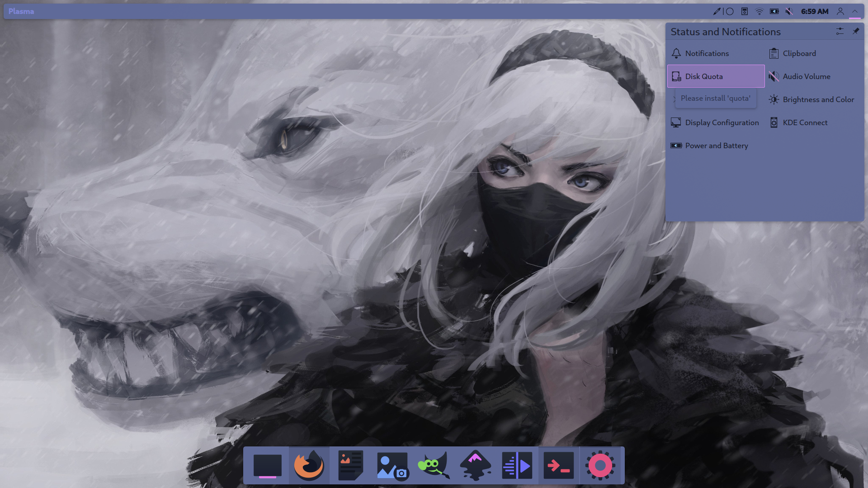Open Notifications entry

point(716,53)
